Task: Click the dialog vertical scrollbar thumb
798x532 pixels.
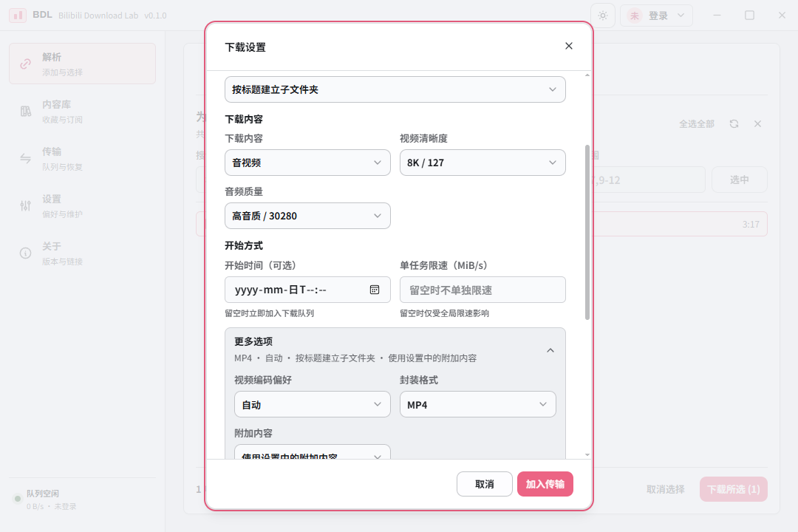Action: point(587,232)
